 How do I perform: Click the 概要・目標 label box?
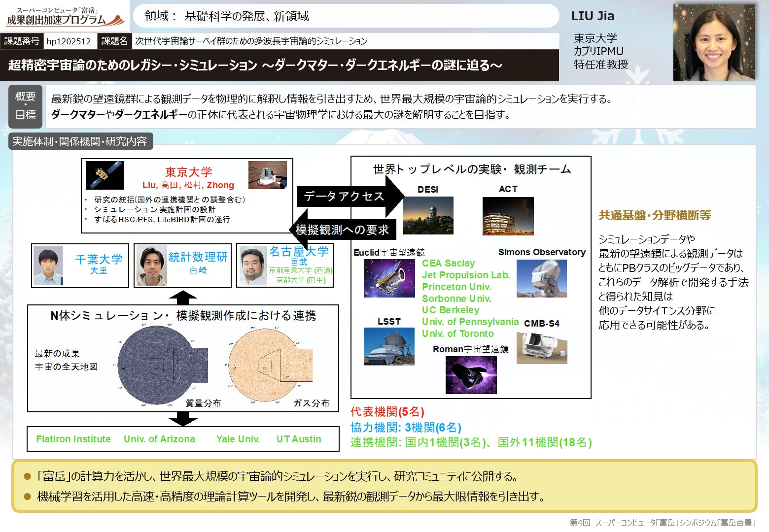click(26, 106)
